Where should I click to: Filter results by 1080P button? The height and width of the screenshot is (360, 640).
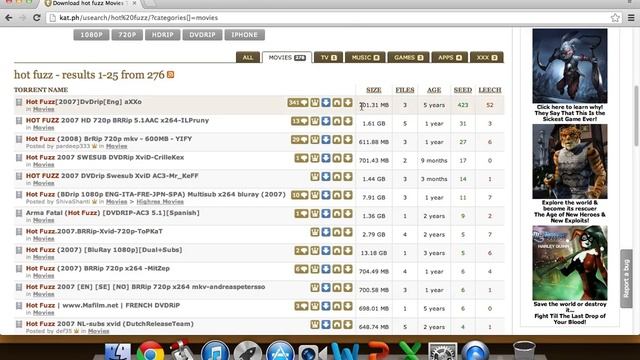click(91, 35)
